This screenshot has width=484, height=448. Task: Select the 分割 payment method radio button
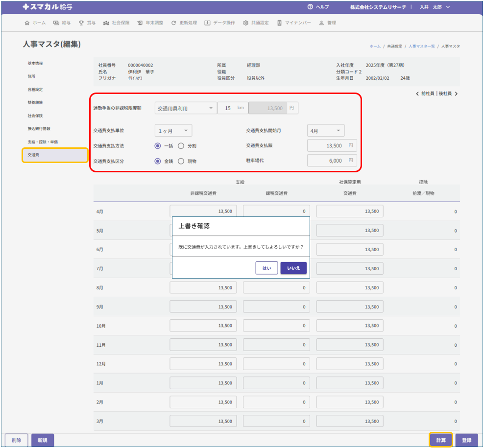click(181, 146)
